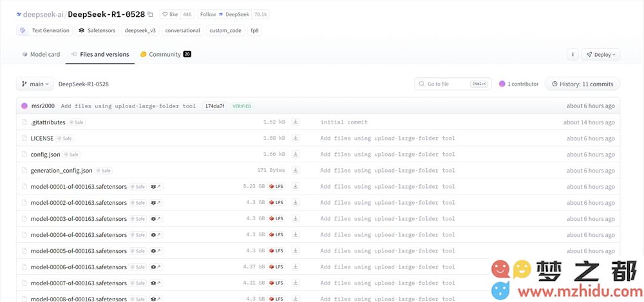Open model-00006-of-000163.safetensors
The width and height of the screenshot is (644, 302).
(x=79, y=267)
